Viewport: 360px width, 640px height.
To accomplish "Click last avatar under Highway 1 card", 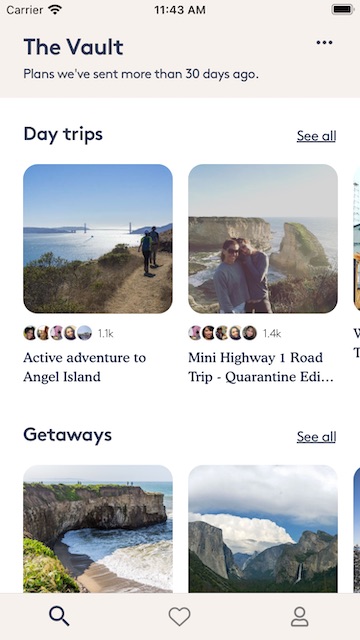I will click(250, 333).
